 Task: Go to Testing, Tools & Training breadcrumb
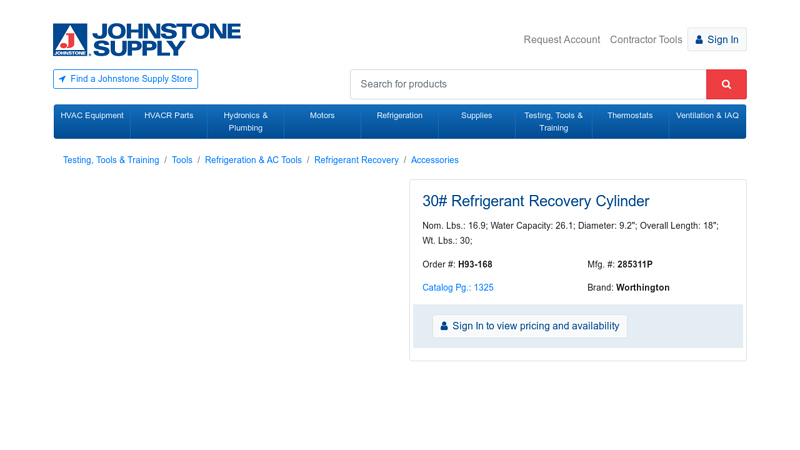pos(111,160)
